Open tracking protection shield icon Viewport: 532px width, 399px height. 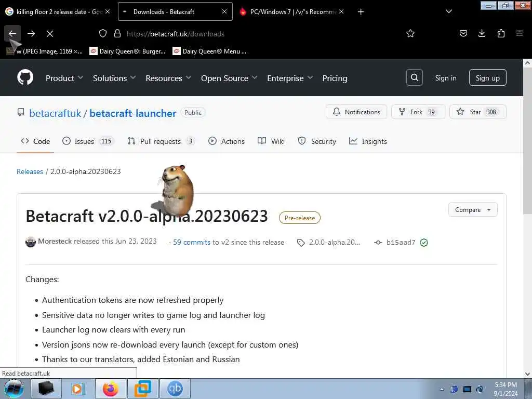103,34
